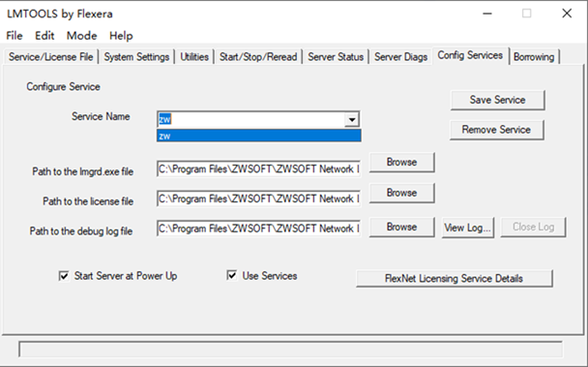The height and width of the screenshot is (367, 588).
Task: Open FlexNet Licensing Service Details
Action: tap(455, 278)
